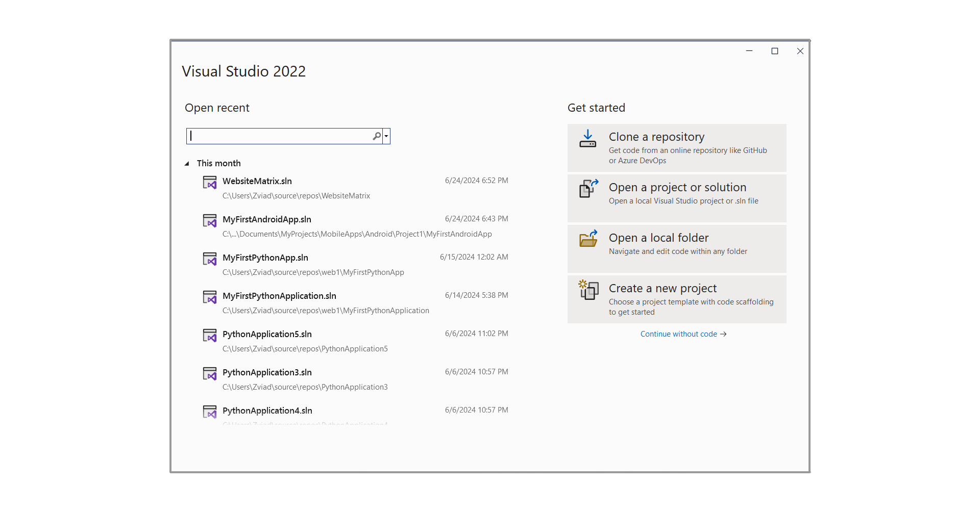This screenshot has width=980, height=510.
Task: Click the Create a new project icon
Action: (x=588, y=290)
